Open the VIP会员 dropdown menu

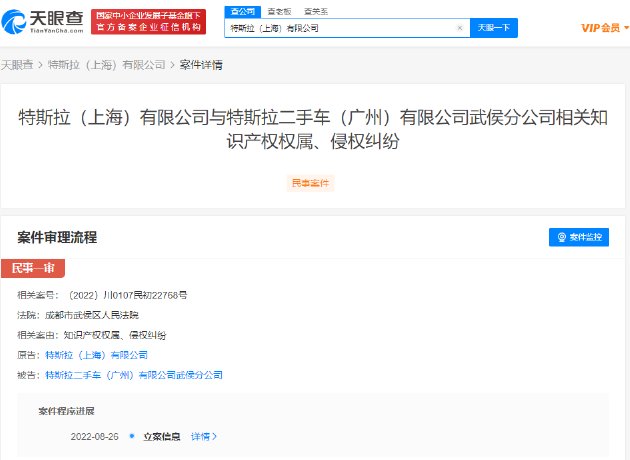[x=605, y=28]
